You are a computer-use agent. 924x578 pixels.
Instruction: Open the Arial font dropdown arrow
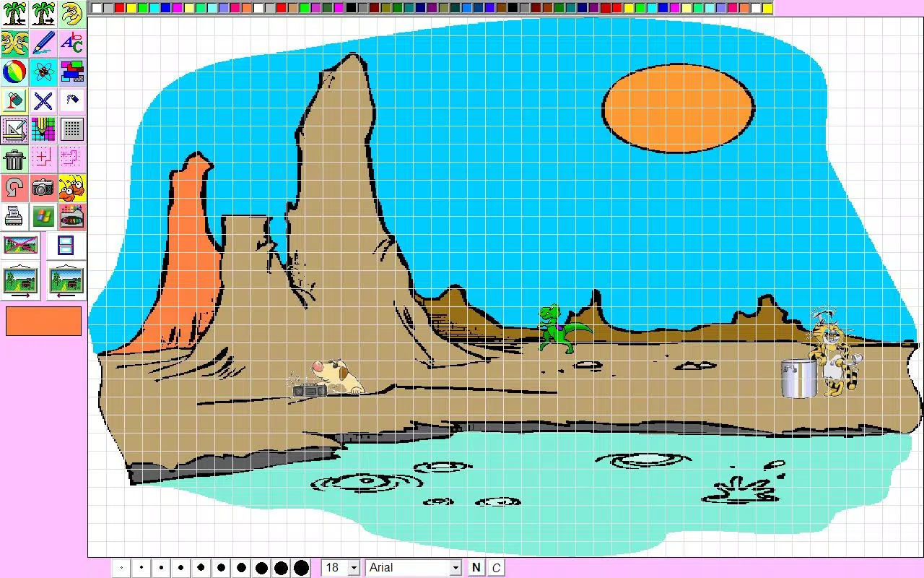456,568
